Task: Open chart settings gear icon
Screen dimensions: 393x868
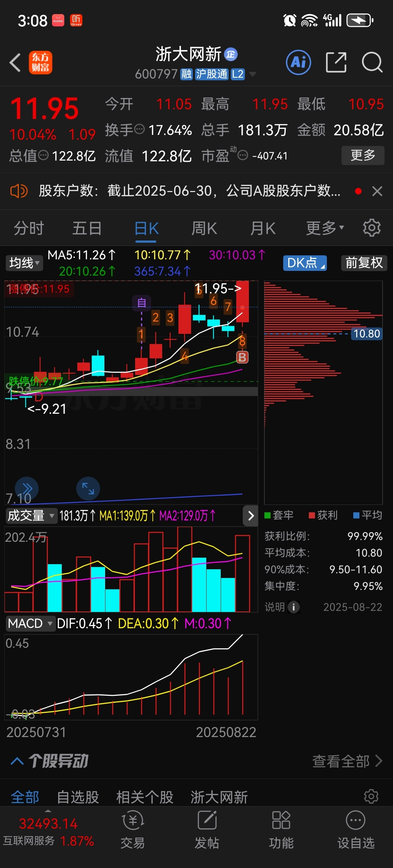Action: coord(372,228)
